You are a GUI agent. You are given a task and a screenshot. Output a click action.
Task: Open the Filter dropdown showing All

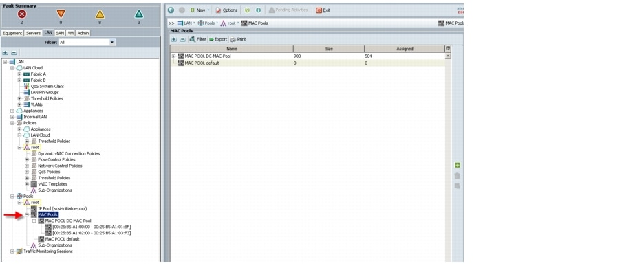click(87, 43)
